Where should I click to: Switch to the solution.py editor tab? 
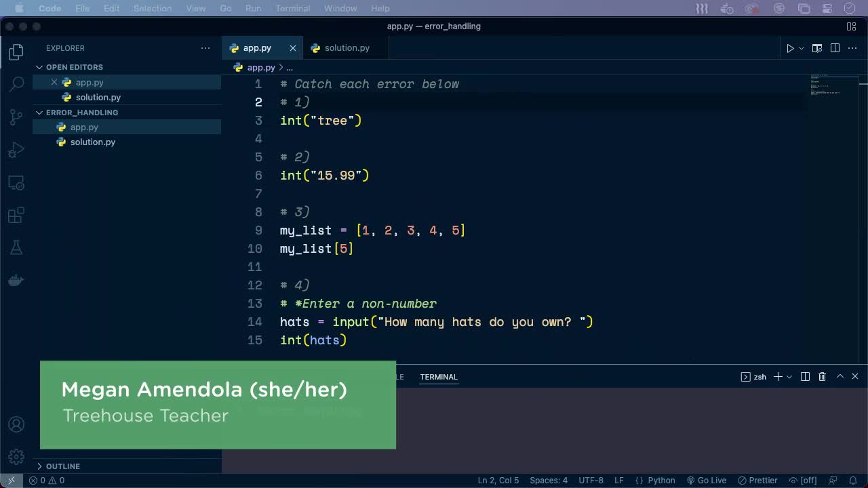(x=346, y=47)
